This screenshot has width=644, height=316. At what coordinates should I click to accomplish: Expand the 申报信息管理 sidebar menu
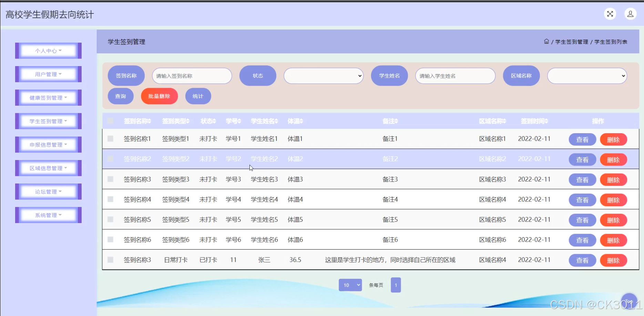pos(48,145)
